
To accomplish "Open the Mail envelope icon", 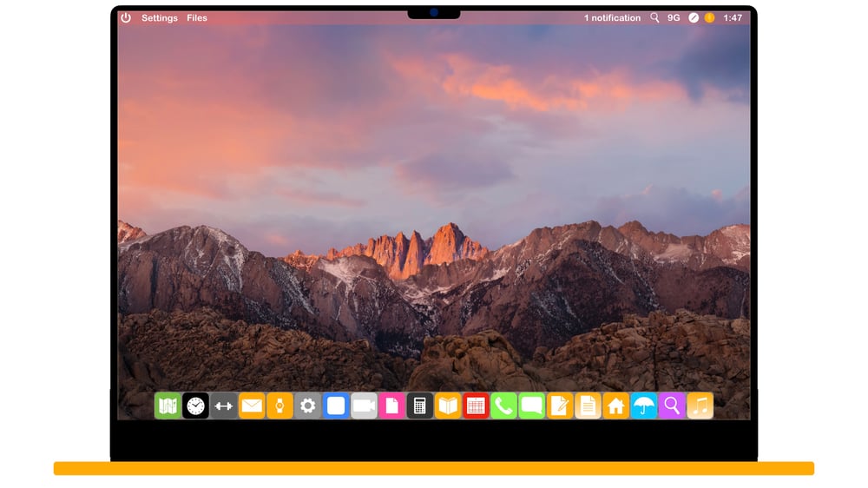I will tap(252, 406).
